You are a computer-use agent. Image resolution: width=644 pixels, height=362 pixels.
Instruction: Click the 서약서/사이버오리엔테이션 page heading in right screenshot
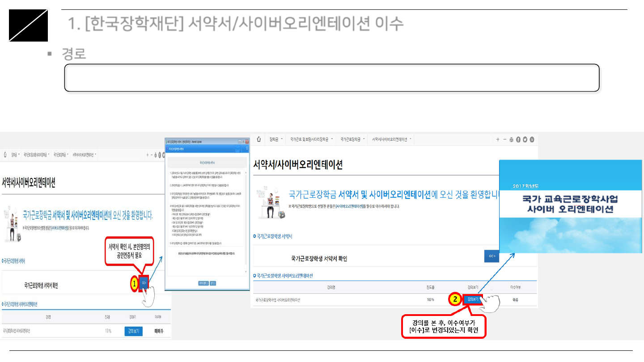(x=298, y=164)
